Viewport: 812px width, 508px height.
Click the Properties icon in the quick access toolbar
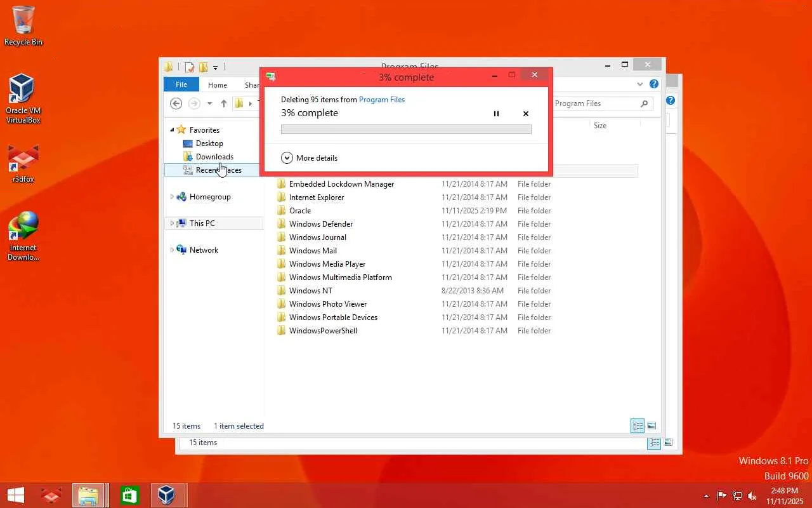tap(190, 67)
